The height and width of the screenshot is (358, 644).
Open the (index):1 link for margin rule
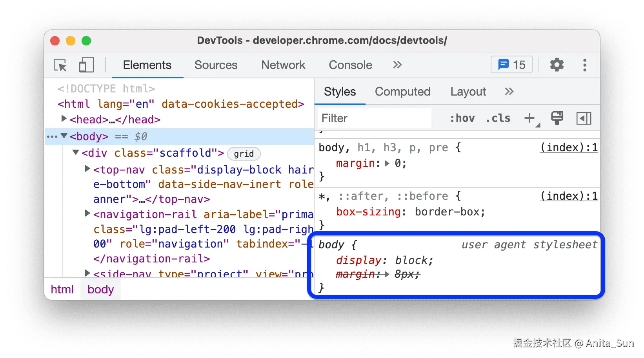pos(569,148)
